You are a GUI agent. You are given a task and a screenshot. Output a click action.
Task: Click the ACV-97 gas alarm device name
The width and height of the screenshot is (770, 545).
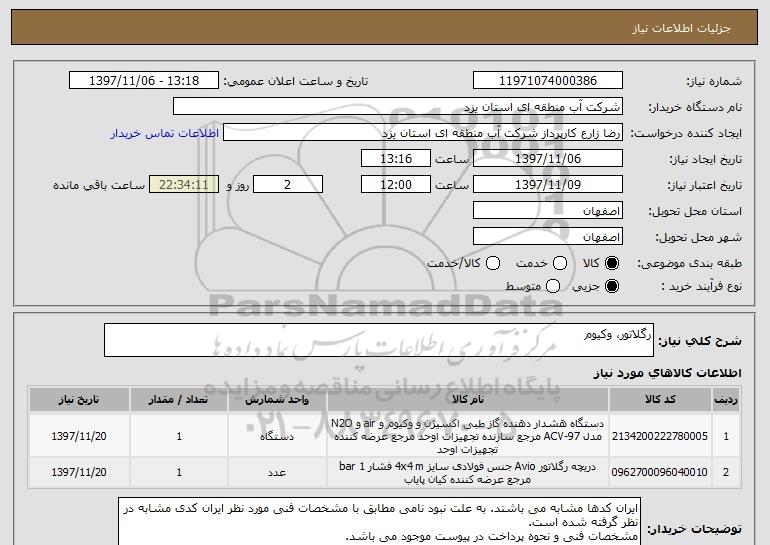pyautogui.click(x=468, y=436)
